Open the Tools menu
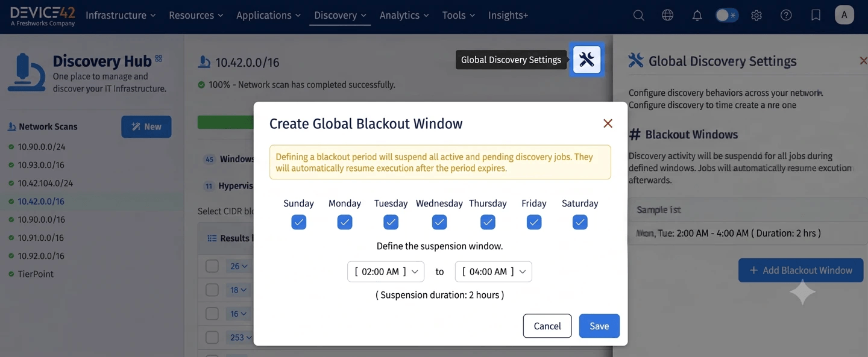868x357 pixels. click(458, 16)
